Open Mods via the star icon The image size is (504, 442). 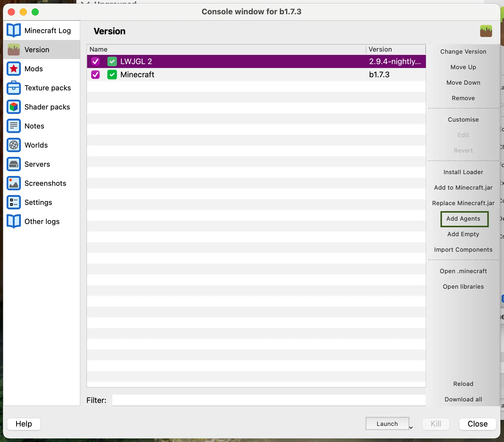point(14,69)
